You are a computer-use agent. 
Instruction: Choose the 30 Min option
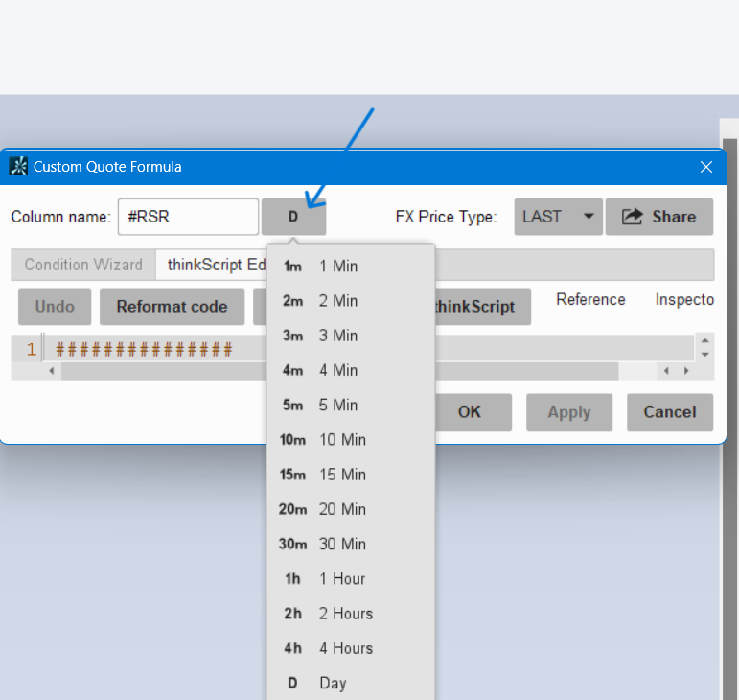pyautogui.click(x=350, y=544)
